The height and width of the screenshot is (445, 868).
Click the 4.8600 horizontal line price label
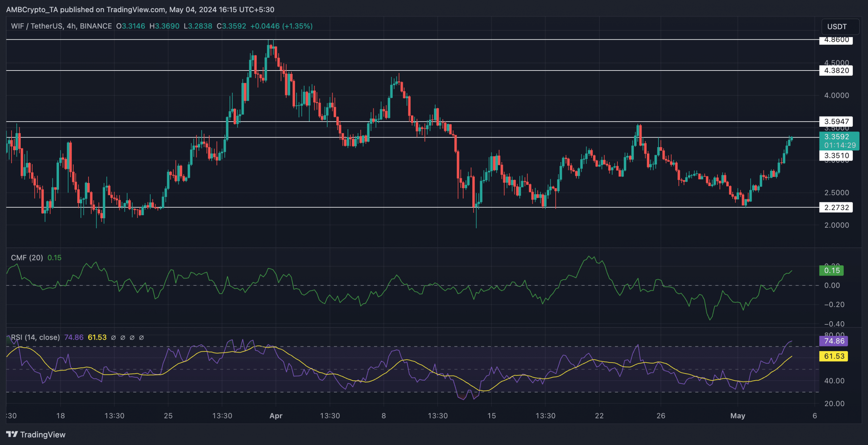(836, 40)
